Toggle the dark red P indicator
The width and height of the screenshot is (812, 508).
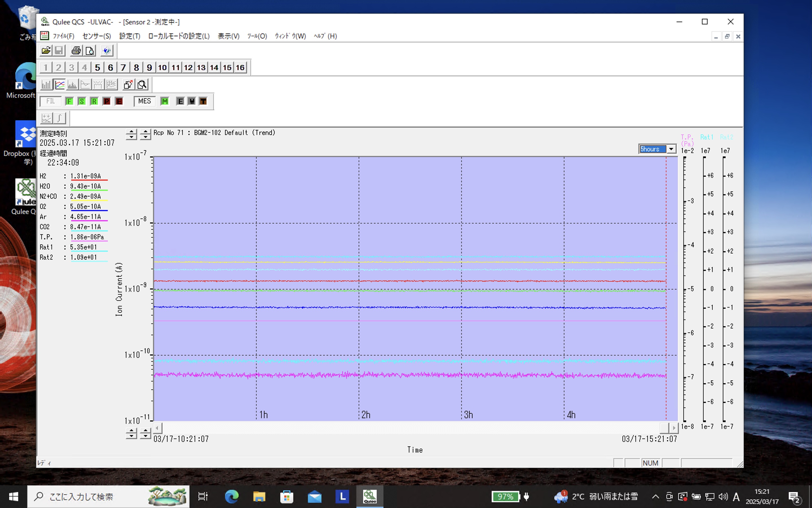tap(107, 102)
